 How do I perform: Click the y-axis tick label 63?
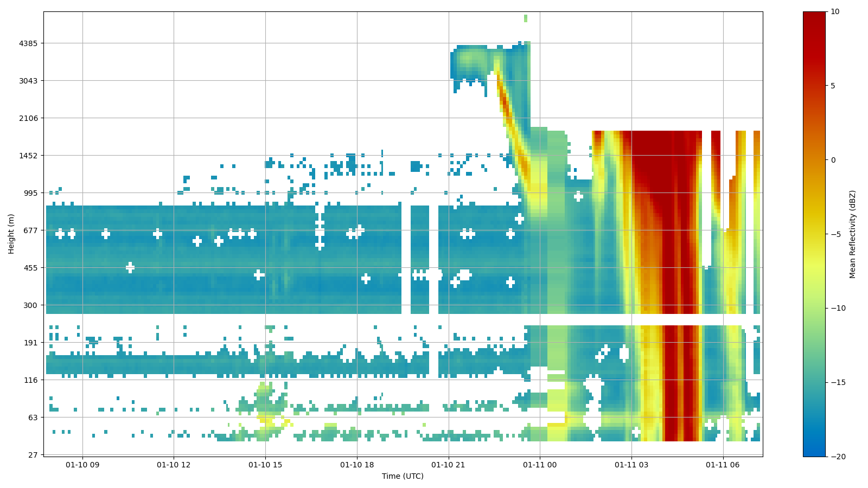tap(34, 418)
